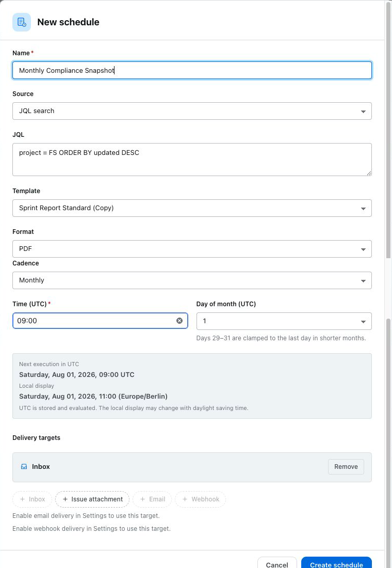The image size is (392, 568).
Task: Remove the Inbox delivery target
Action: click(x=346, y=467)
